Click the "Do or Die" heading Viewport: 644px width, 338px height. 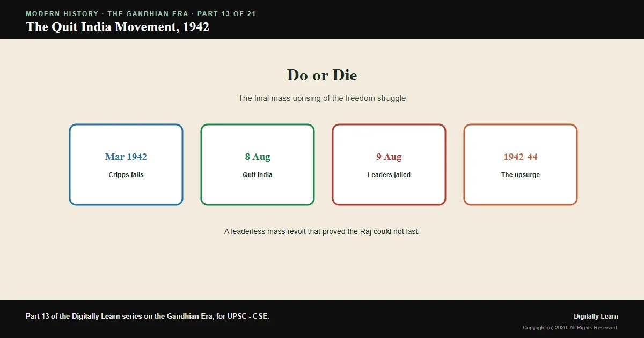322,75
